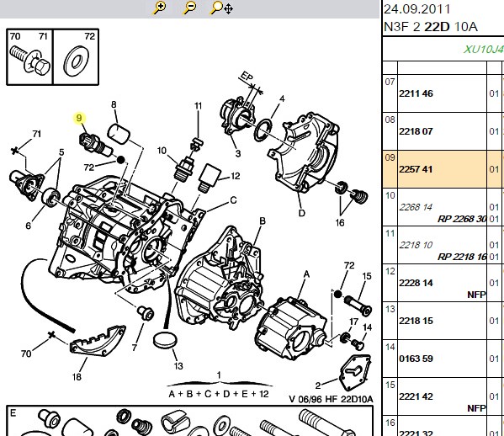This screenshot has height=436, width=504.
Task: Select part label 14 in diagram
Action: coord(367,327)
